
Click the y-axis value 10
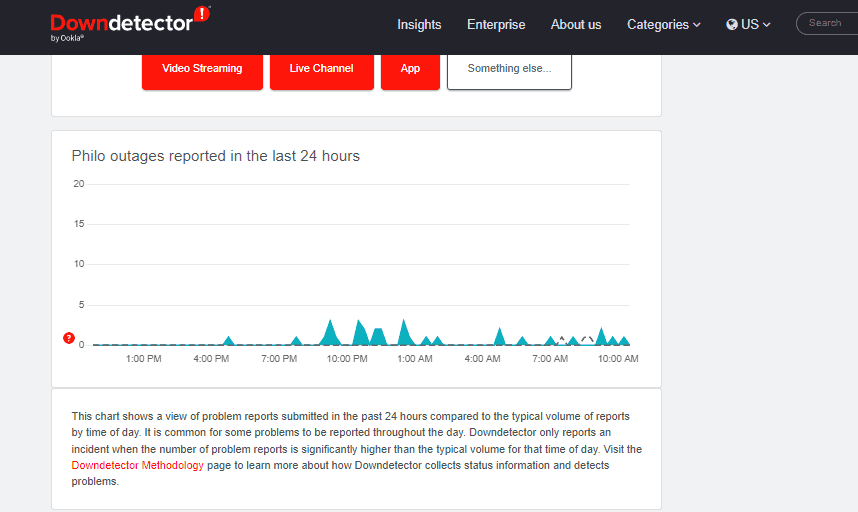coord(79,264)
